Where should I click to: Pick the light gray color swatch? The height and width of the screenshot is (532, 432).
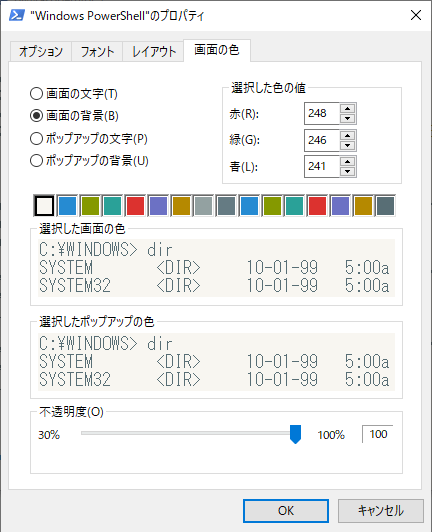coord(204,206)
